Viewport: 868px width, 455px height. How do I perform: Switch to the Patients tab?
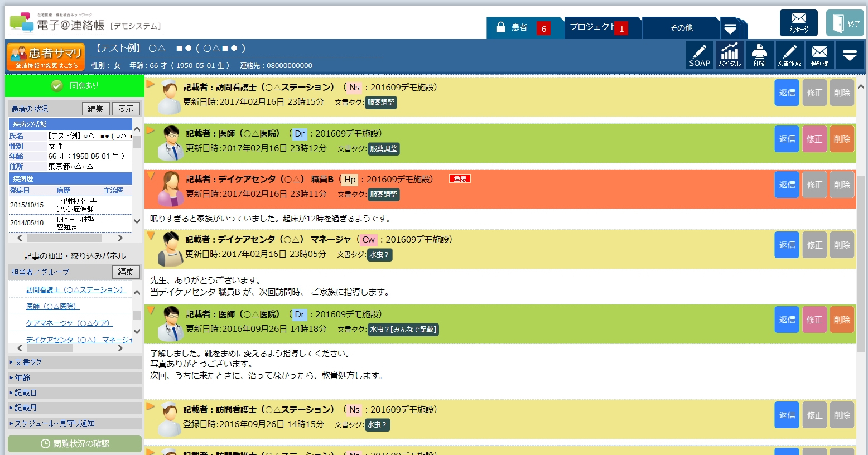[x=519, y=27]
